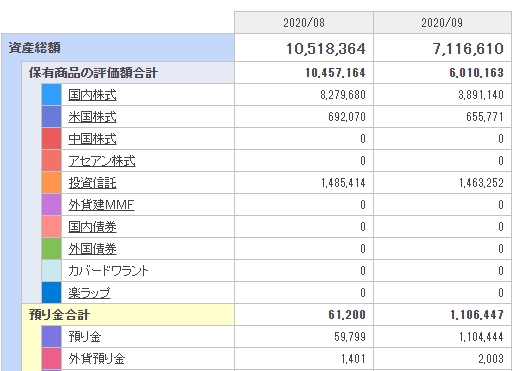Click 国内株式 value 8,279,680
The height and width of the screenshot is (371, 516).
343,95
